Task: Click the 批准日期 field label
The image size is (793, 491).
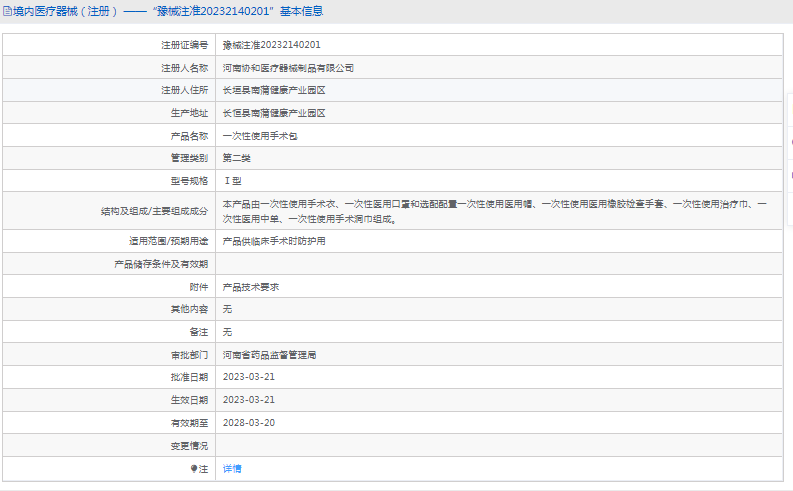Action: pyautogui.click(x=189, y=377)
